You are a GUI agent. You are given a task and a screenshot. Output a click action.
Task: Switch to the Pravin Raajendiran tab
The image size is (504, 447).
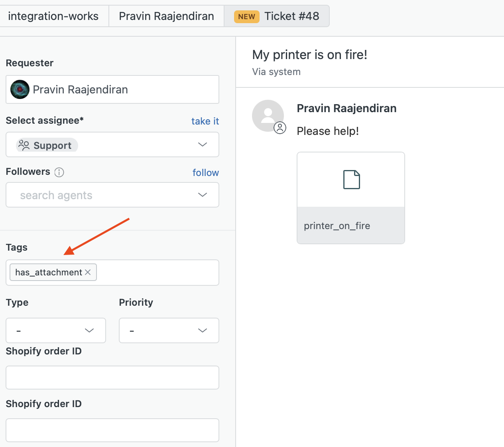pyautogui.click(x=166, y=16)
